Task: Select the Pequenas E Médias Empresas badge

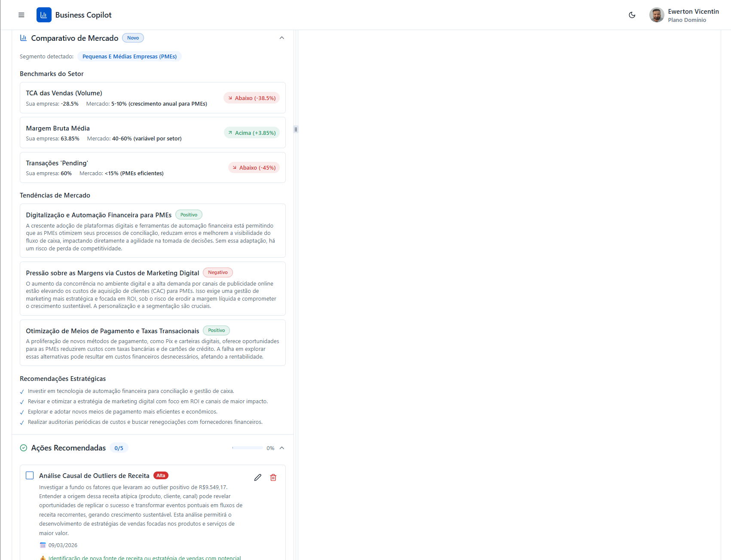Action: click(129, 56)
